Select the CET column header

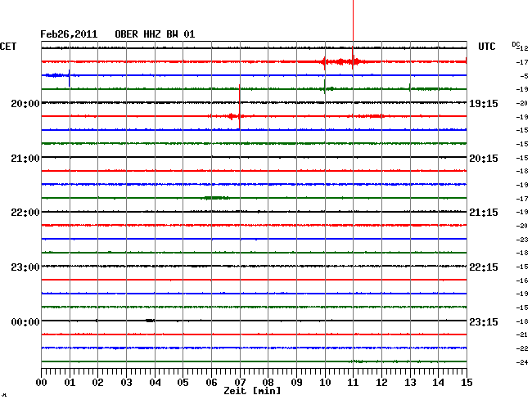tap(8, 47)
